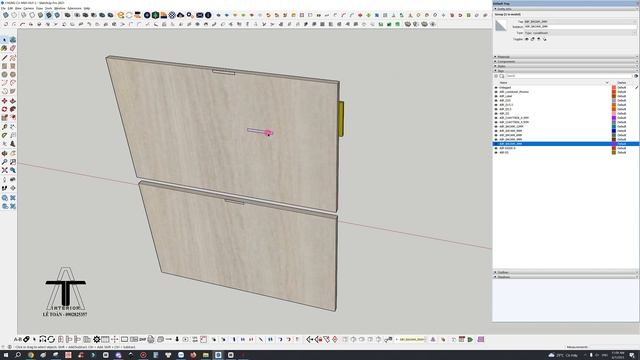Toggle cast shadows icon in Entity Info
The image size is (640, 360).
point(544,39)
